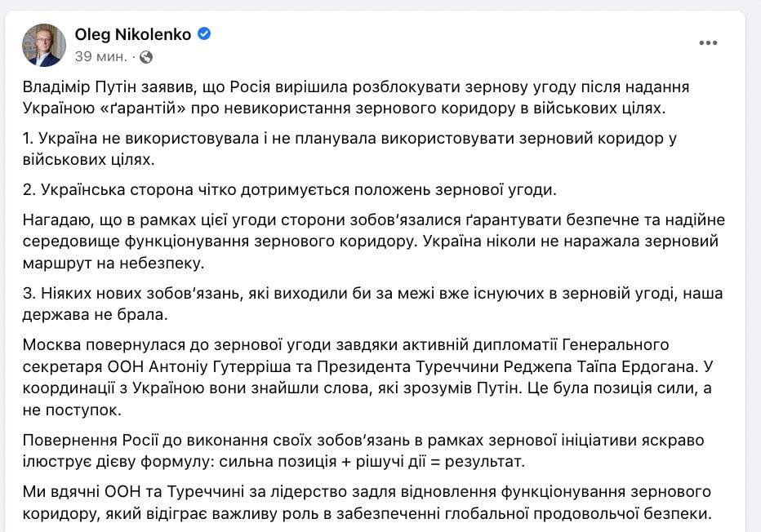Click the phrase не поступок
The width and height of the screenshot is (761, 532).
(71, 410)
